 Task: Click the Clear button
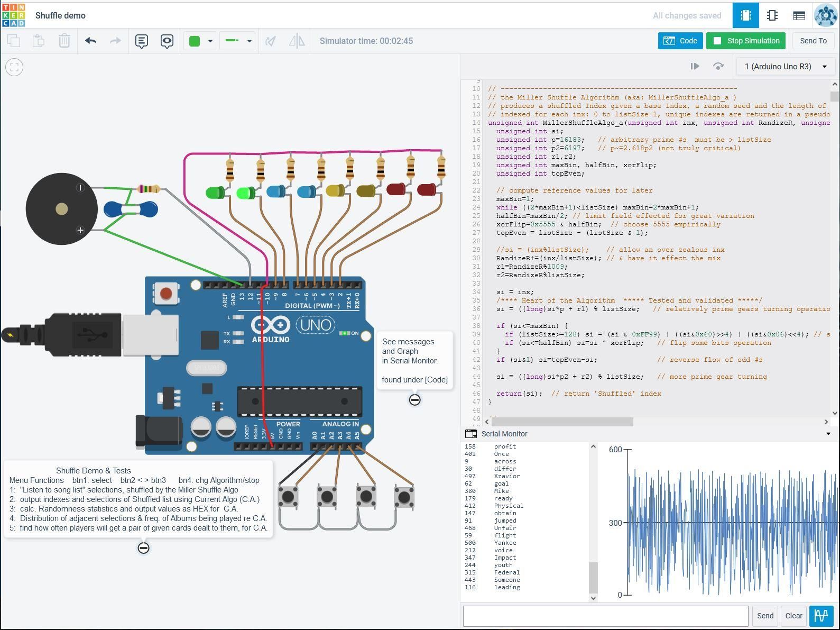[793, 616]
